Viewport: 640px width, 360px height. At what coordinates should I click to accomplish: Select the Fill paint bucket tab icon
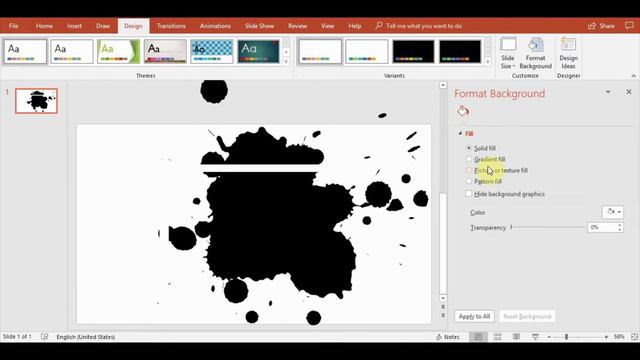pos(463,111)
